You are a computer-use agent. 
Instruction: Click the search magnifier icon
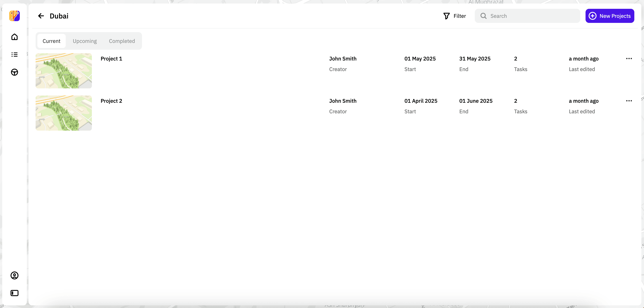click(x=484, y=16)
